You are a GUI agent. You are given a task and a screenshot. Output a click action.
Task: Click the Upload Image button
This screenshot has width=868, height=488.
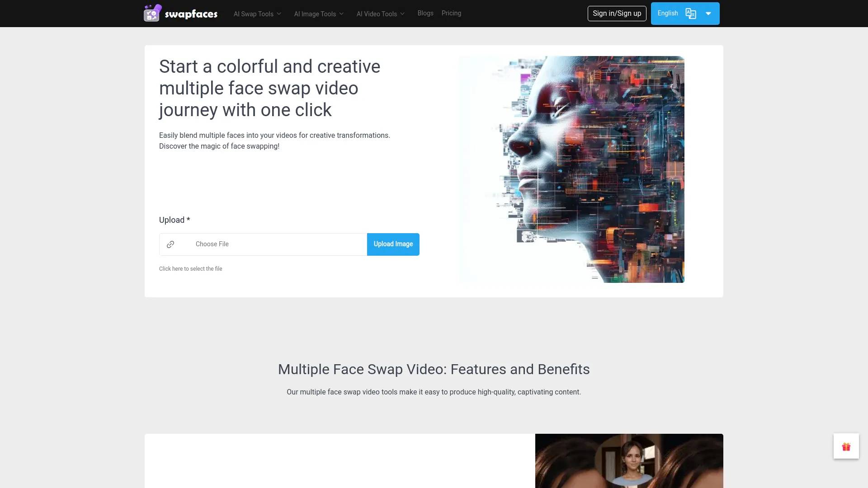pyautogui.click(x=393, y=244)
